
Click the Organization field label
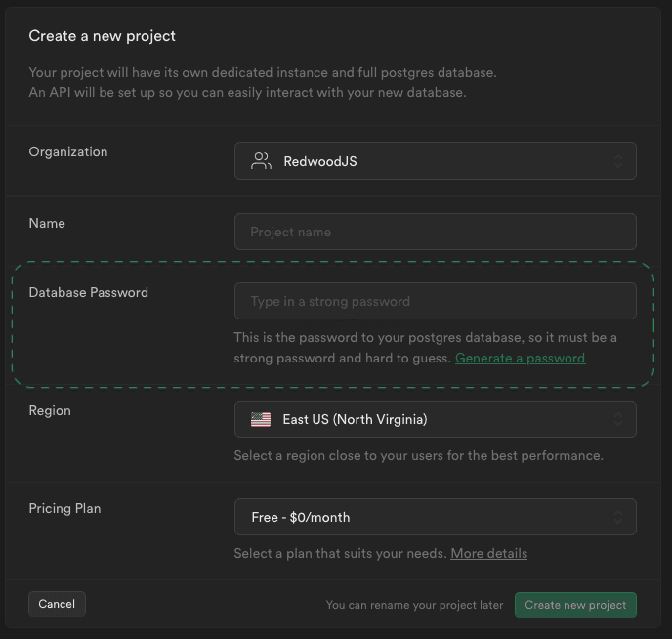(68, 151)
